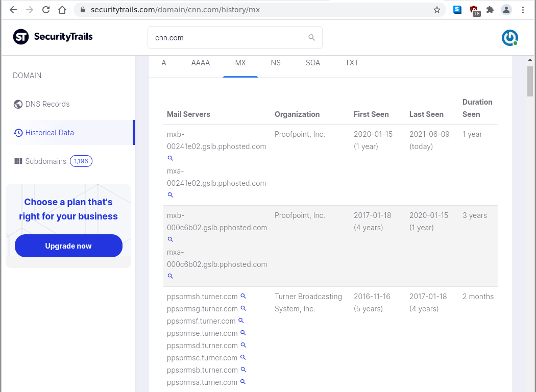Click the 1 year duration cell

coord(472,134)
